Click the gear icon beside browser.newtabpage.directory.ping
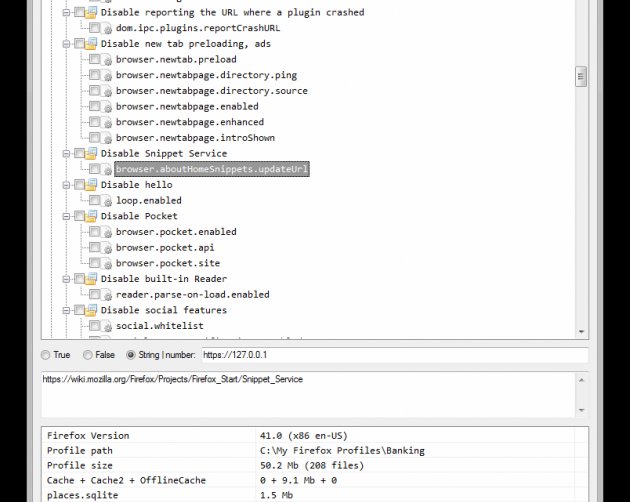630x502 pixels. pos(107,75)
